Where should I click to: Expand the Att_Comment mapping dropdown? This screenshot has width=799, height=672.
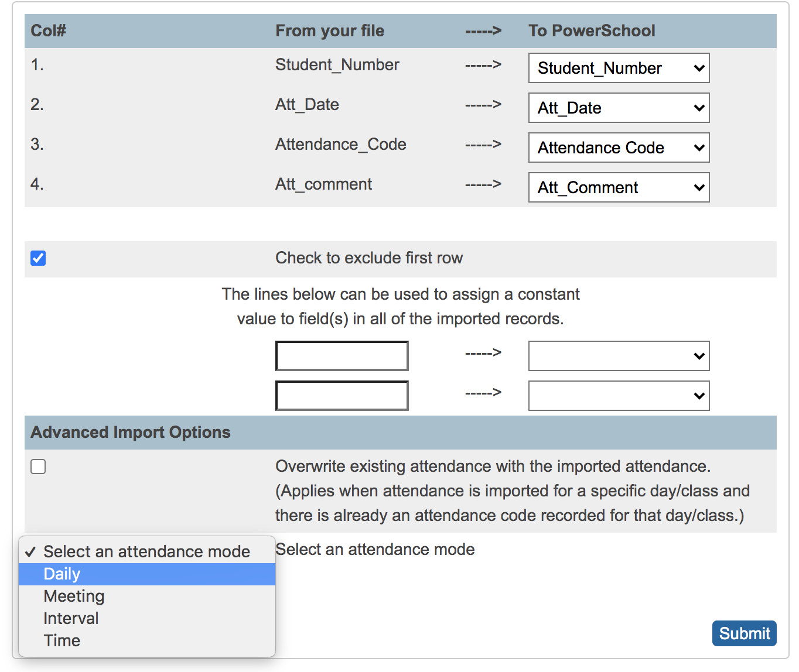pos(619,187)
